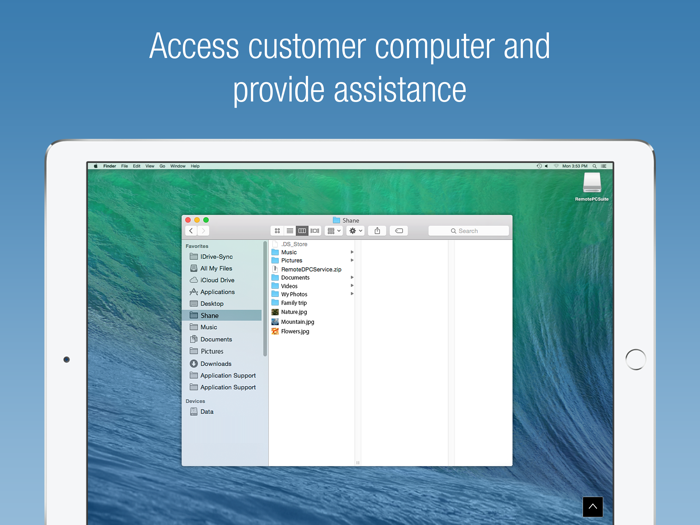
Task: Open the Window menu
Action: pyautogui.click(x=178, y=166)
